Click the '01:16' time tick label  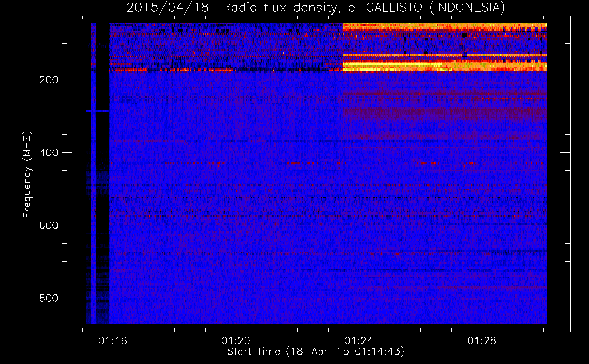(x=113, y=341)
